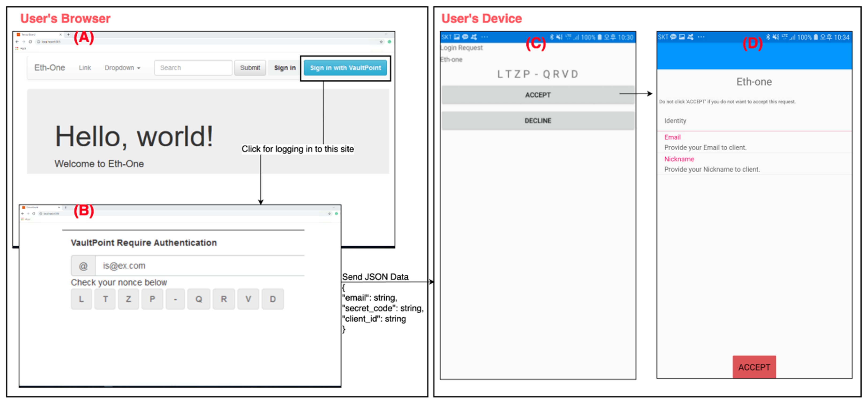Click Sign in with VaultPoint button
The image size is (868, 408).
tap(345, 68)
